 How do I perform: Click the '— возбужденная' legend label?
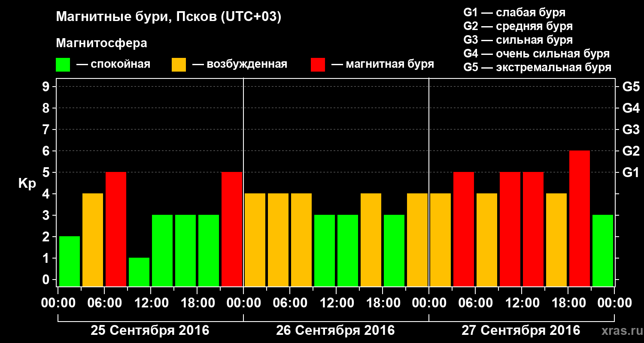coord(240,65)
